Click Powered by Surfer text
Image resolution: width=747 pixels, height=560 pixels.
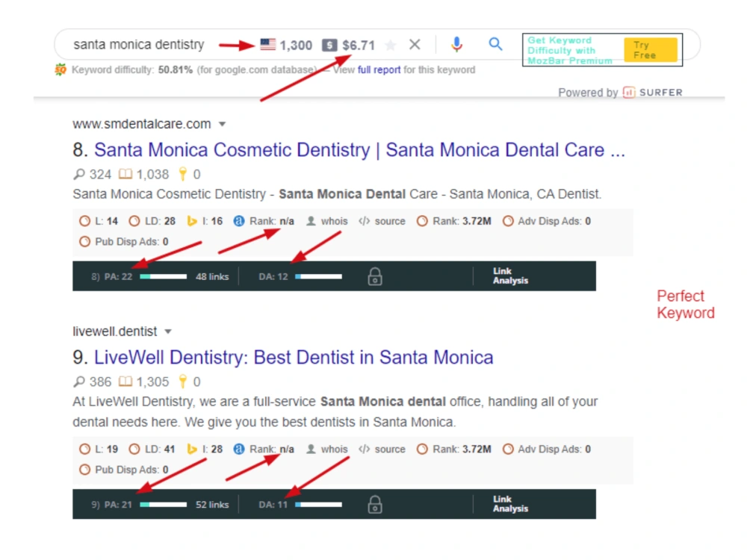[620, 93]
